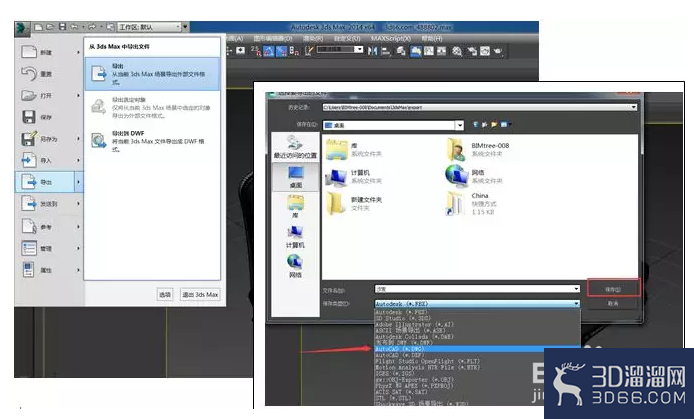Click Undo arrow in quick access toolbar
Image resolution: width=694 pixels, height=419 pixels.
[74, 27]
